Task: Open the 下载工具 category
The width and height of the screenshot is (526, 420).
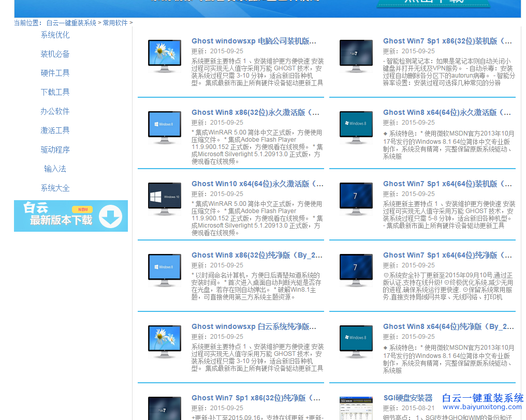Action: (x=55, y=92)
